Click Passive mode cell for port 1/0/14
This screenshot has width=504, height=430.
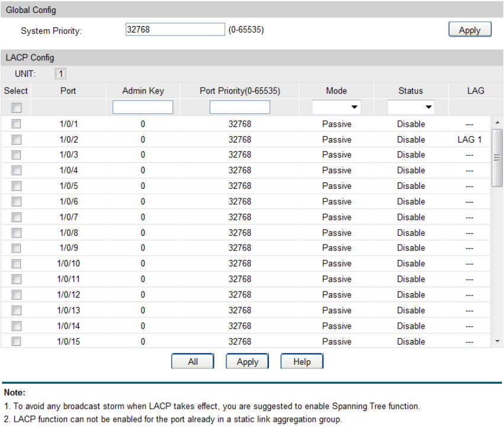[x=336, y=326]
